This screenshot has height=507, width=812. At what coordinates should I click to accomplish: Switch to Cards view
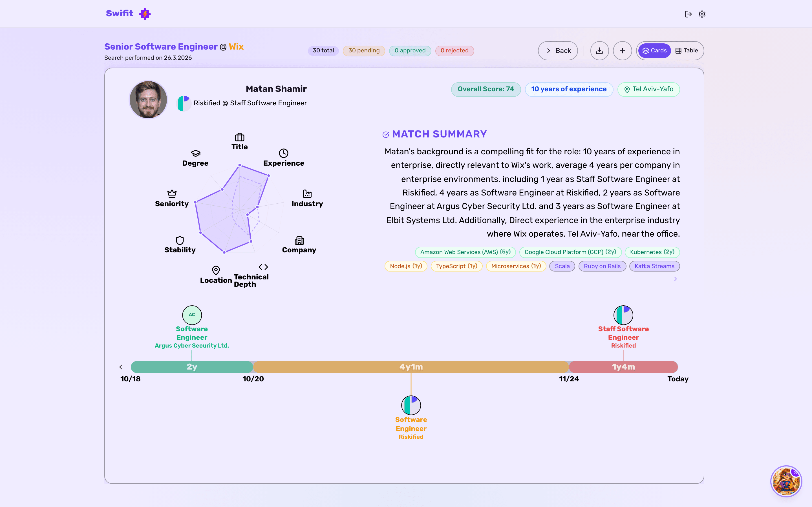(654, 51)
